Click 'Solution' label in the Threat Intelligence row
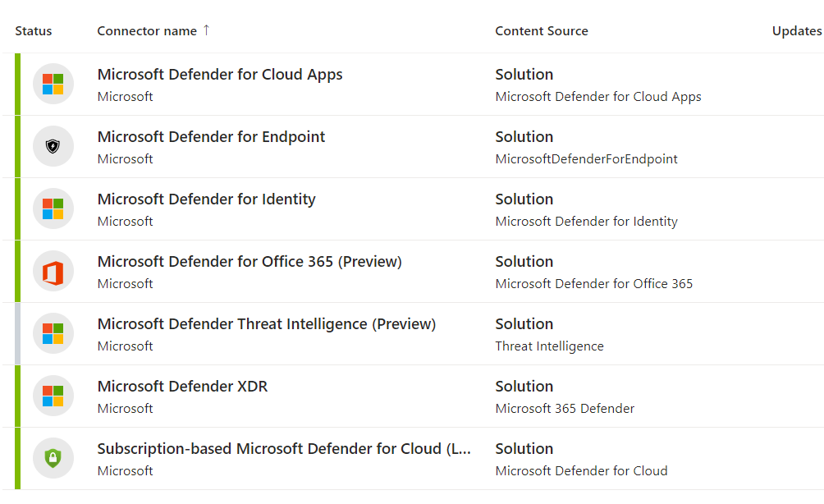 click(x=524, y=324)
